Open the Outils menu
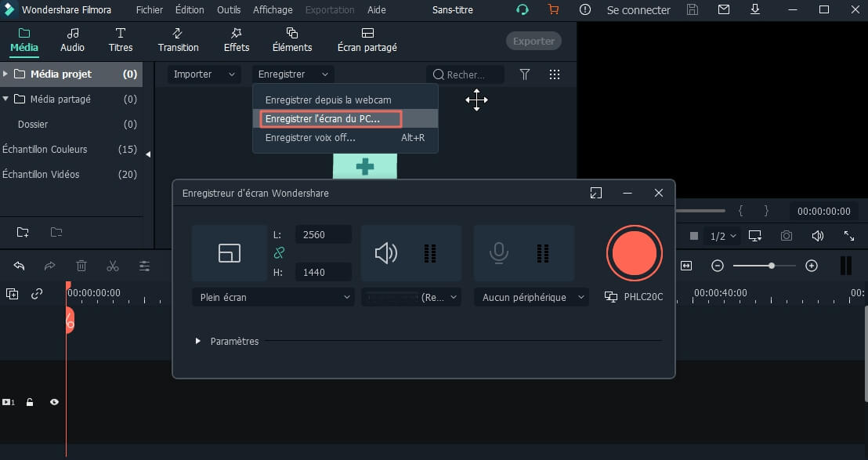The height and width of the screenshot is (460, 868). tap(229, 9)
